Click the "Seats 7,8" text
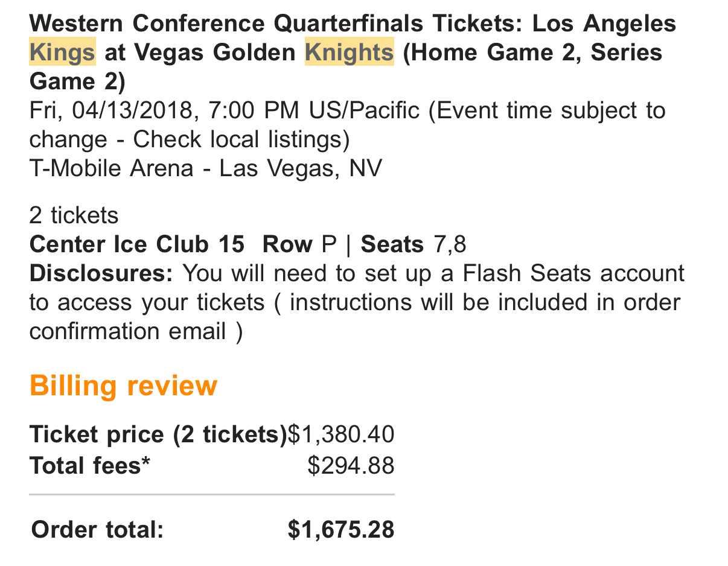Viewport: 728px width, 566px height. (x=413, y=244)
